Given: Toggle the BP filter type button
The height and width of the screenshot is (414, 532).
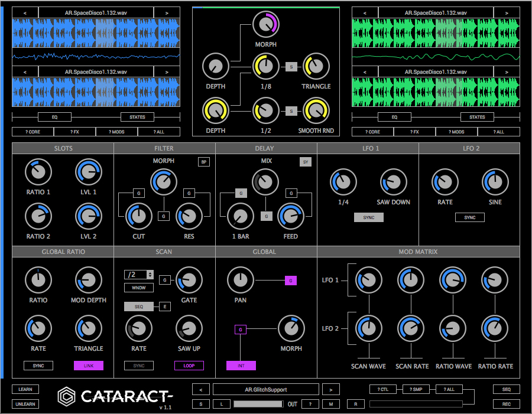Looking at the screenshot, I should [204, 162].
